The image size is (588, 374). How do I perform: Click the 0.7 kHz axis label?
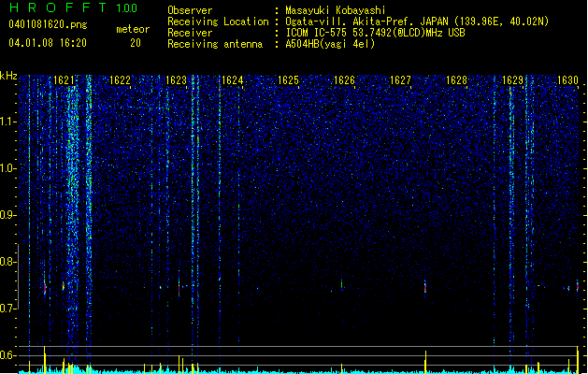point(7,309)
